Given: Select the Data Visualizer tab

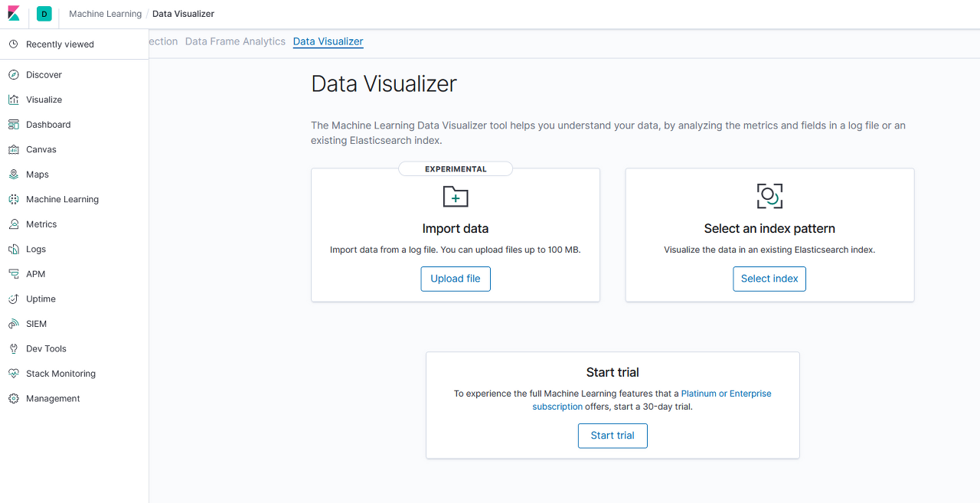Looking at the screenshot, I should (x=328, y=41).
